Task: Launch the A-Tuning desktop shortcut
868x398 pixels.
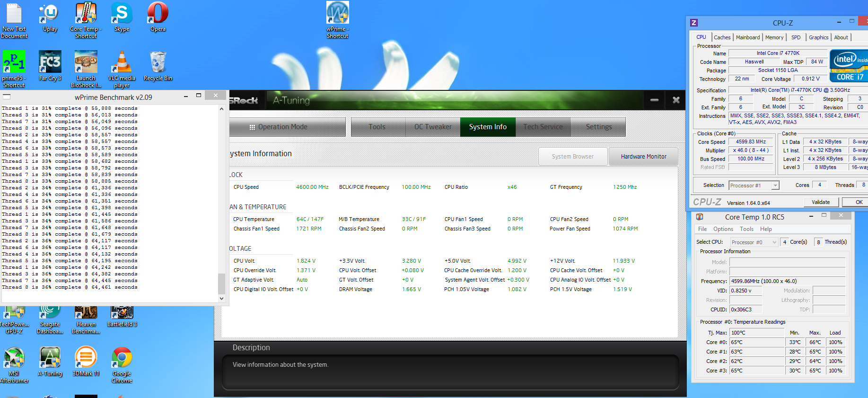Action: pos(50,362)
